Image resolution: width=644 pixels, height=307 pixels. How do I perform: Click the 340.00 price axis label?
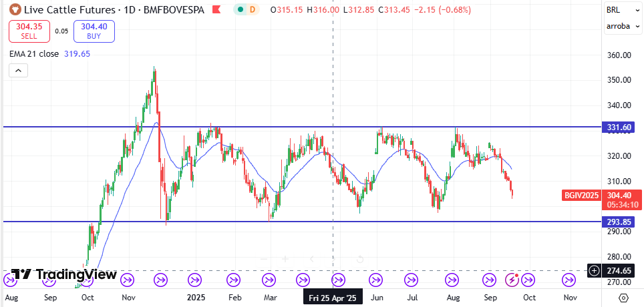619,105
